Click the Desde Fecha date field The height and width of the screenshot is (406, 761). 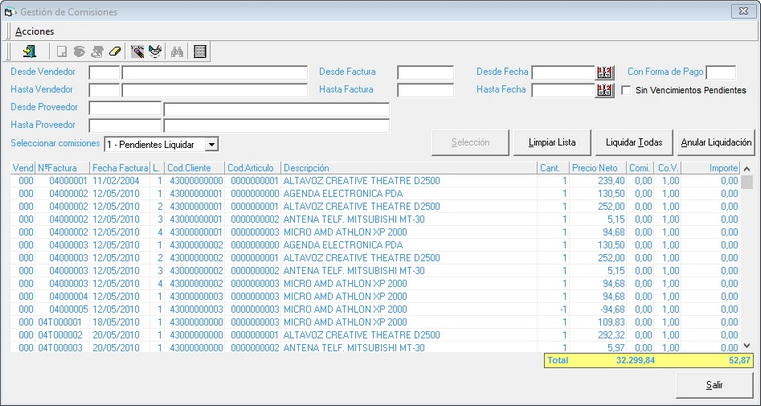pyautogui.click(x=563, y=73)
